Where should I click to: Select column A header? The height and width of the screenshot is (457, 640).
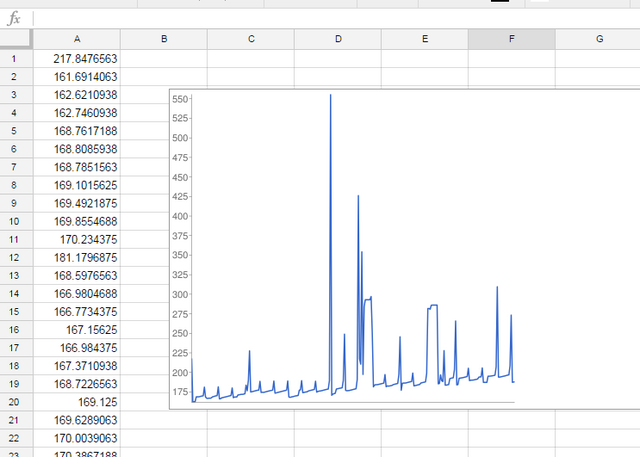[x=76, y=39]
